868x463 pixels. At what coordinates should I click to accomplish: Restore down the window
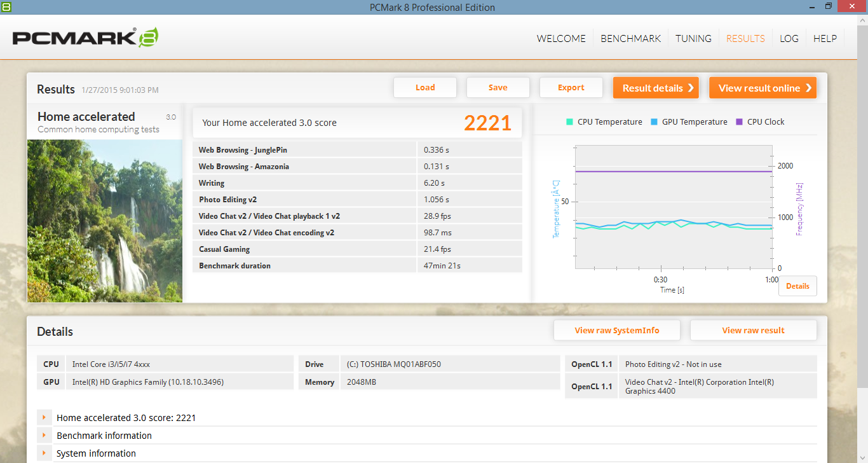tap(829, 6)
